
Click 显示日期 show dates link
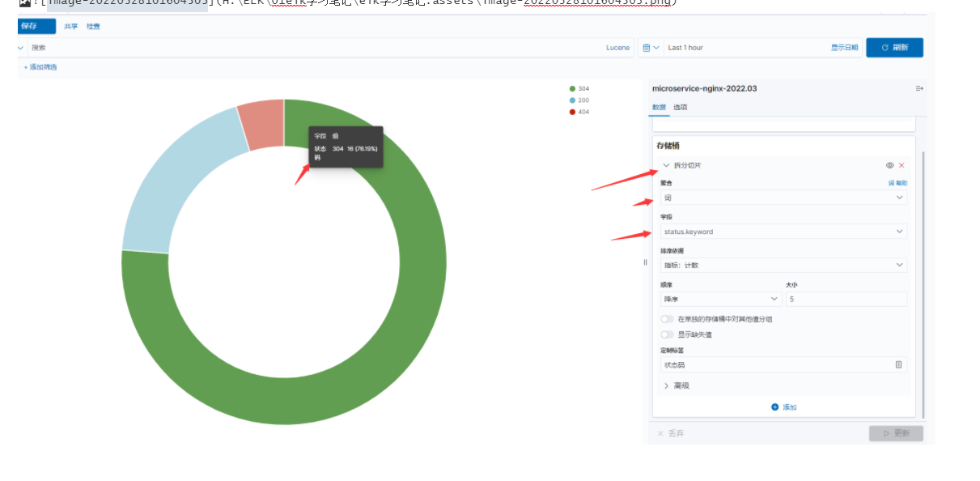click(x=844, y=48)
